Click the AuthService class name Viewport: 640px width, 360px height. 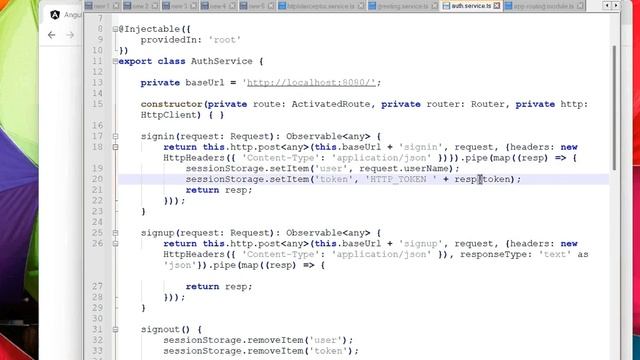pyautogui.click(x=222, y=61)
